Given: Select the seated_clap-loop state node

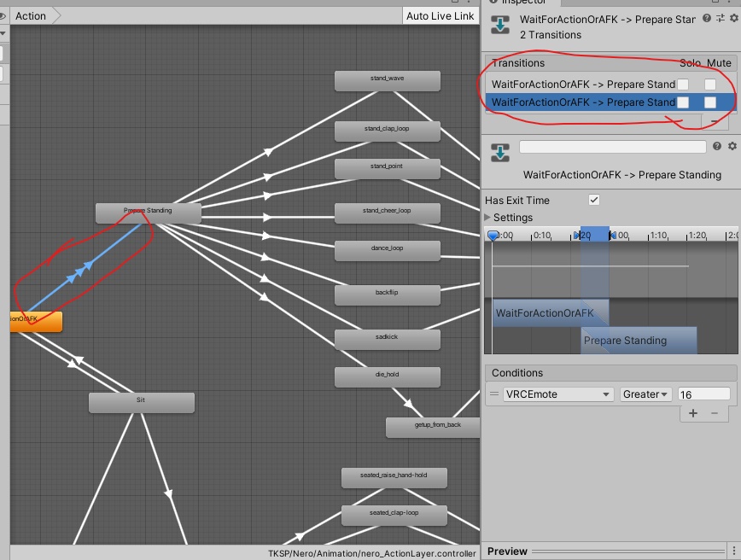Looking at the screenshot, I should [394, 515].
